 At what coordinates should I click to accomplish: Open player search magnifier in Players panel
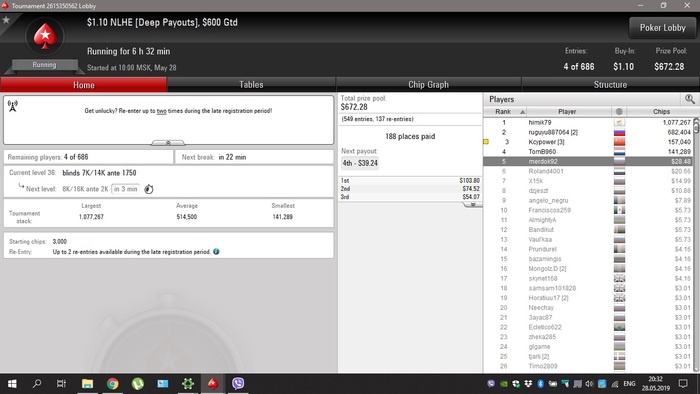pos(689,99)
